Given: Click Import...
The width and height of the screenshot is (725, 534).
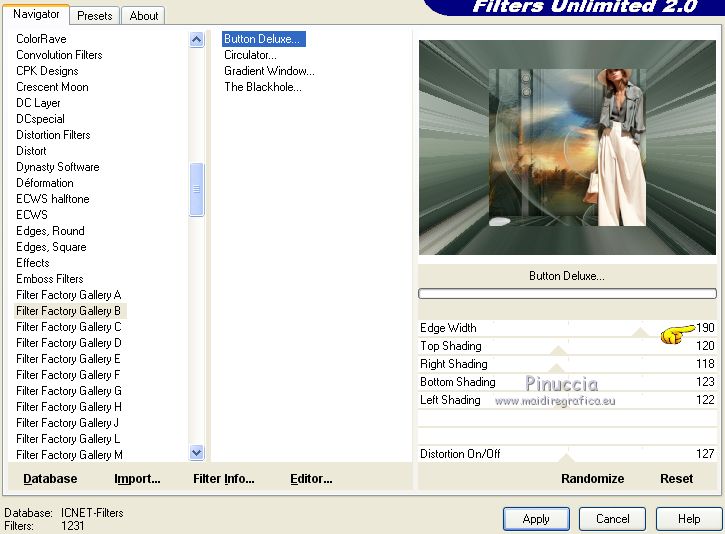Looking at the screenshot, I should point(137,479).
